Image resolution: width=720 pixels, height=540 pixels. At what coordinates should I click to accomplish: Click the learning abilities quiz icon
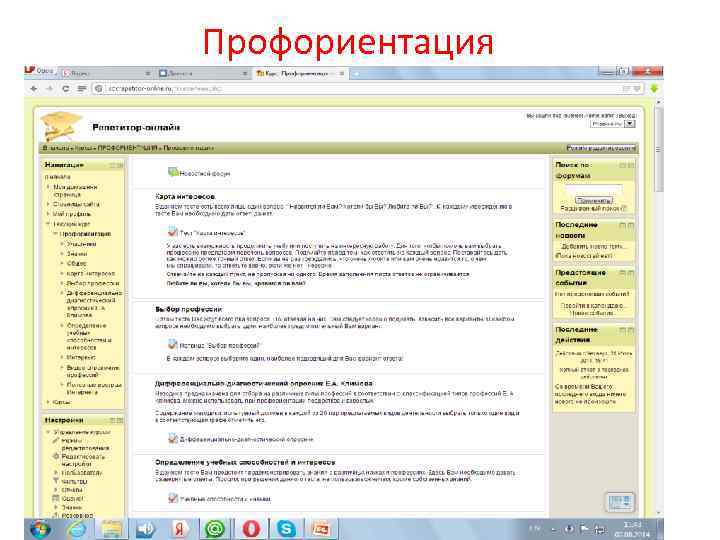pos(173,498)
